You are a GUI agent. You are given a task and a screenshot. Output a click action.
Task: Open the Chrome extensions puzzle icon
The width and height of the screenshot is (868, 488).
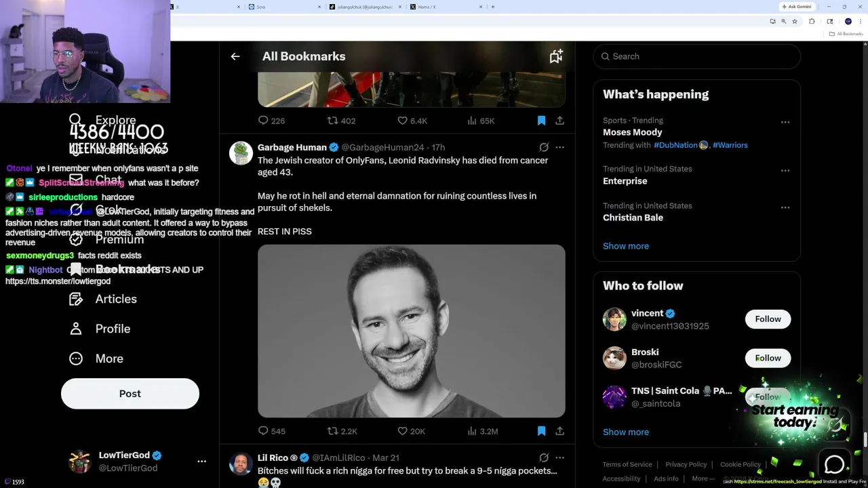(x=812, y=22)
